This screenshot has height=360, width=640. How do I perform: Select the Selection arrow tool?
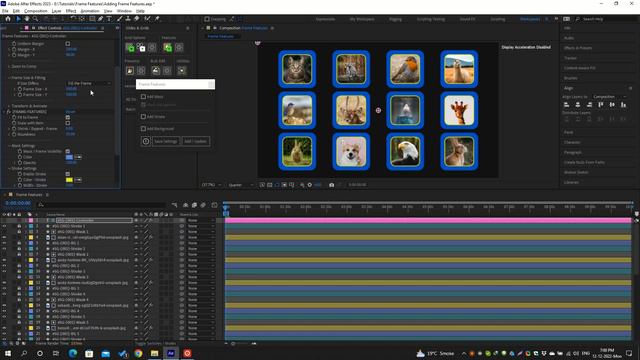click(x=18, y=19)
